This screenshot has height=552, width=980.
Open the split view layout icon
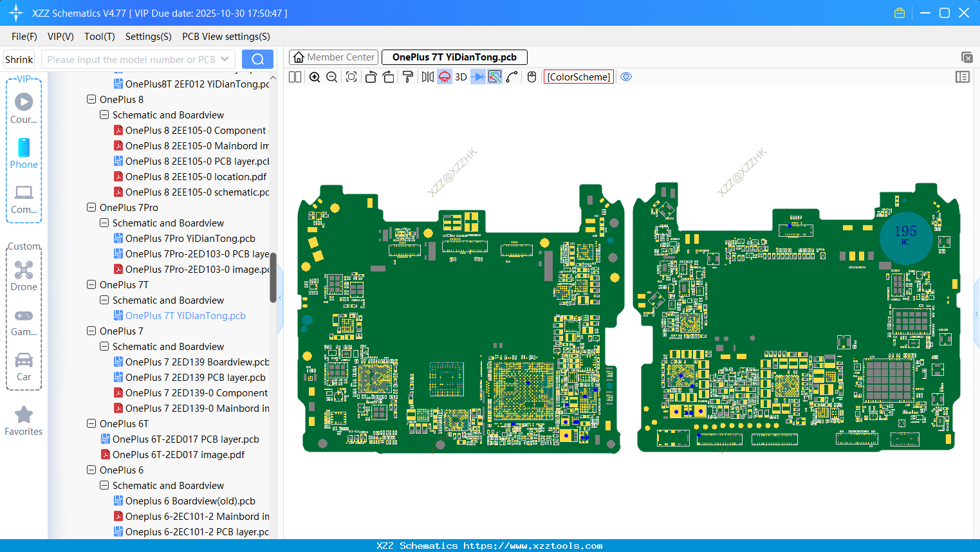pos(295,77)
